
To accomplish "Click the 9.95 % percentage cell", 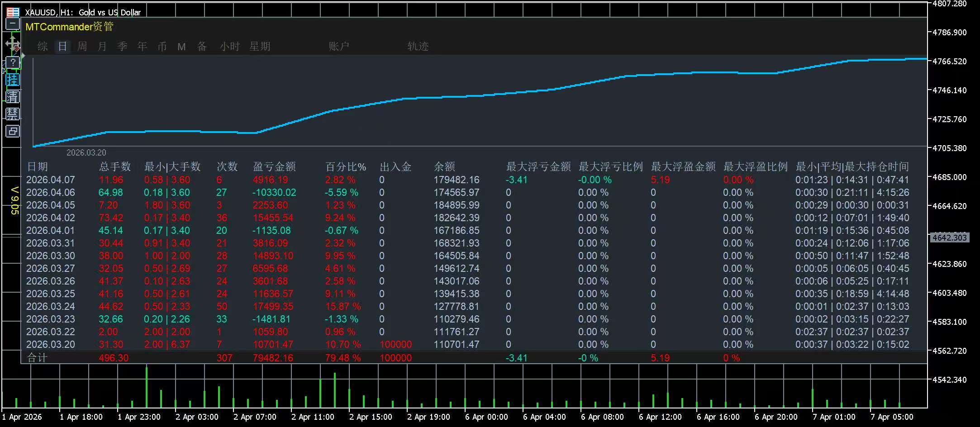I will [x=340, y=256].
